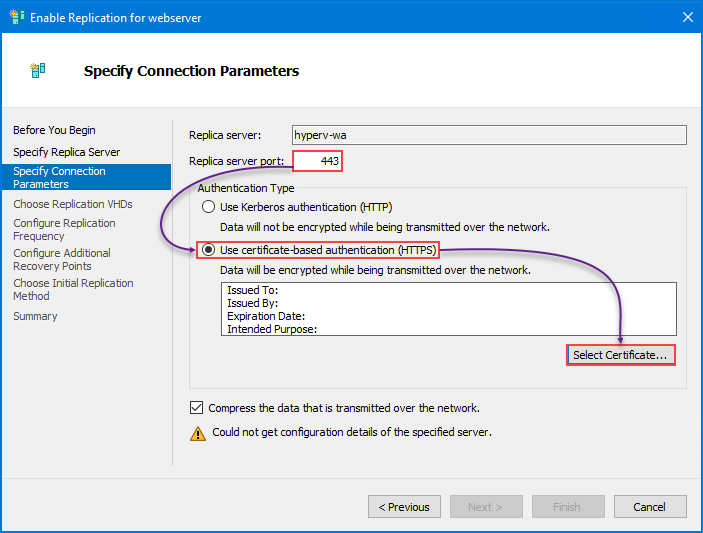
Task: Go to Specify Replica Server step
Action: coord(67,152)
